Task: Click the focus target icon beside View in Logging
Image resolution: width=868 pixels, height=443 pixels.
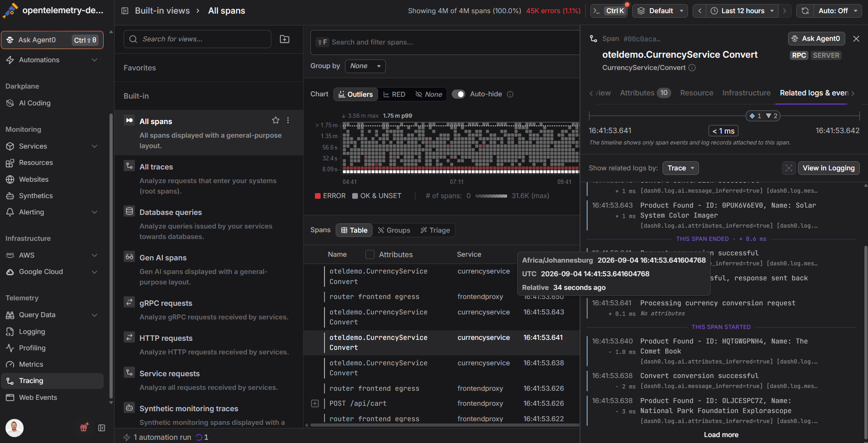Action: 789,168
